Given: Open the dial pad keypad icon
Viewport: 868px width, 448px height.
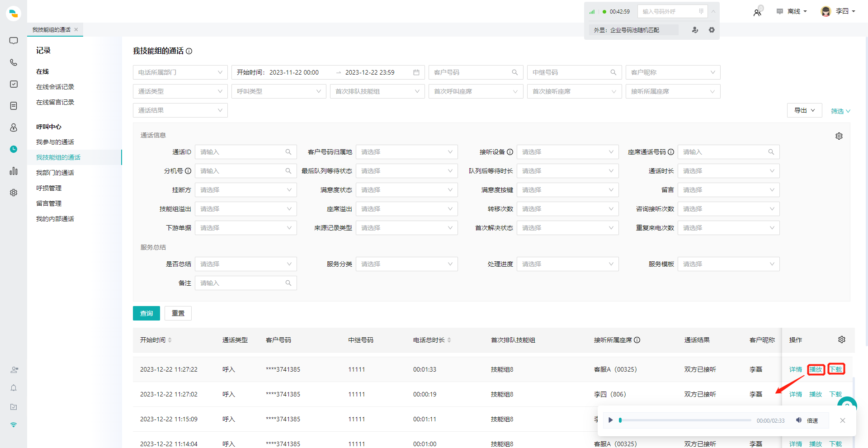Looking at the screenshot, I should (701, 11).
